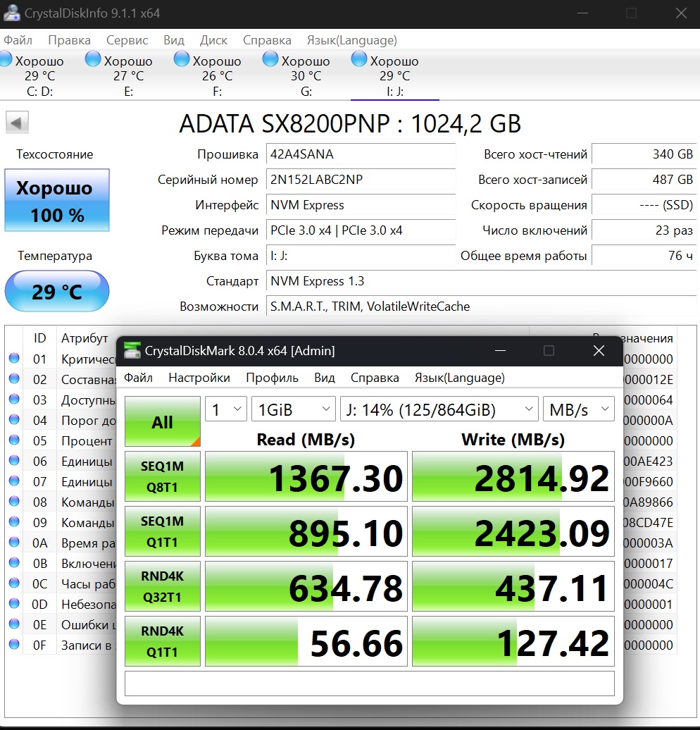Screen dimensions: 700x730
Task: Click status orb of attribute 0F
Action: pos(14,644)
